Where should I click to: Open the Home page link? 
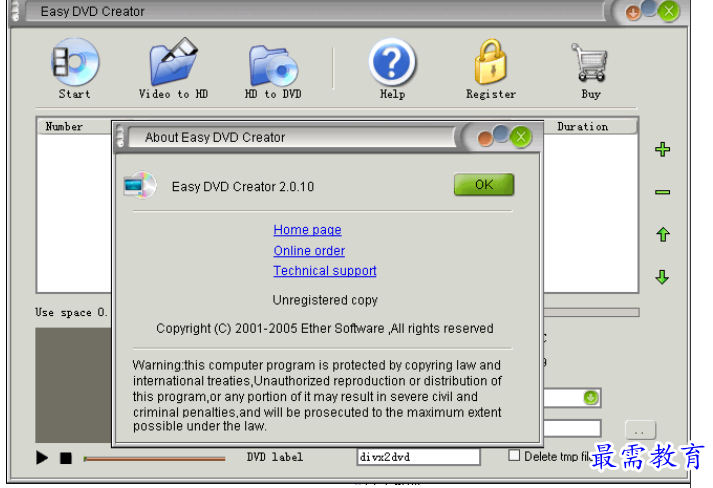[307, 230]
